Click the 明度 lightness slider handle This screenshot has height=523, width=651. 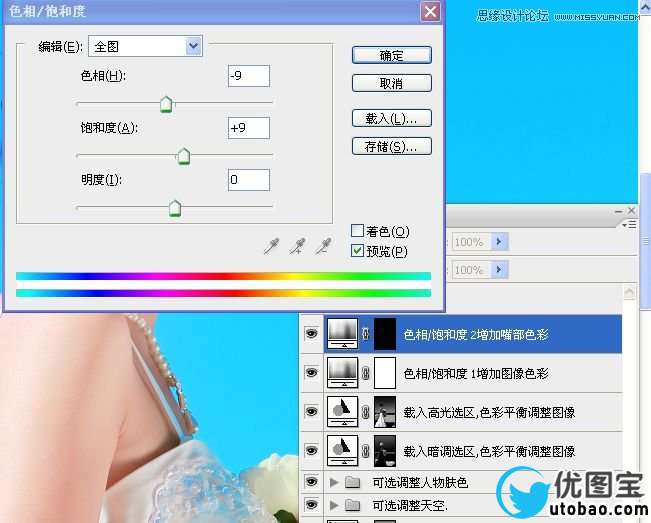pos(175,208)
